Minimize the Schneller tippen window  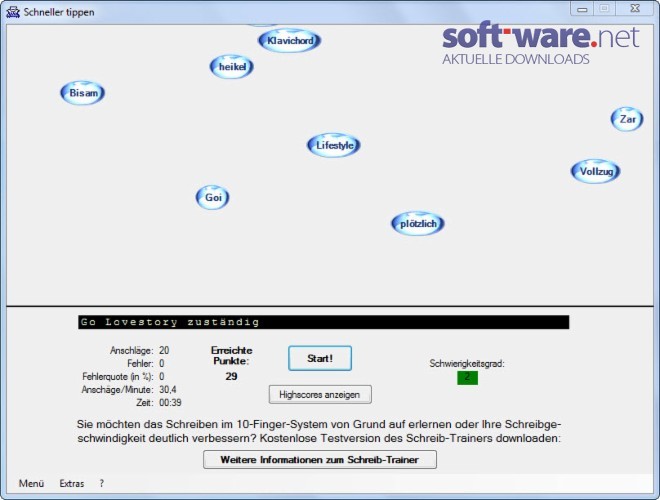pyautogui.click(x=582, y=9)
